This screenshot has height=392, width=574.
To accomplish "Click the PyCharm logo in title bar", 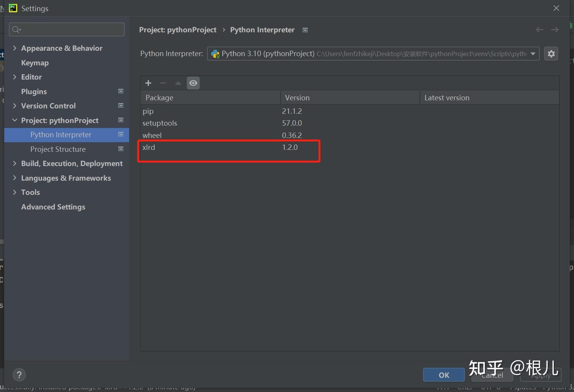I will pos(13,8).
